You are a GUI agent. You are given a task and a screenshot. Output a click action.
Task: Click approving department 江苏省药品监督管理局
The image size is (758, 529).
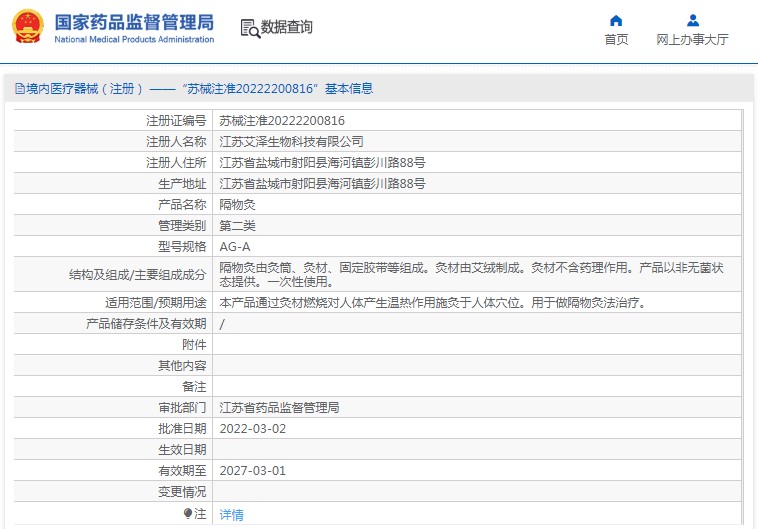coord(279,408)
